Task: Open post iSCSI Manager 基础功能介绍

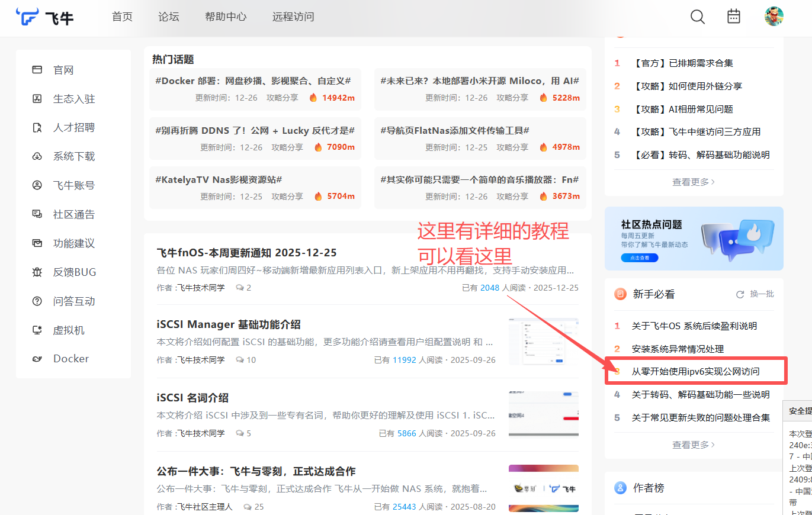Action: pyautogui.click(x=229, y=324)
